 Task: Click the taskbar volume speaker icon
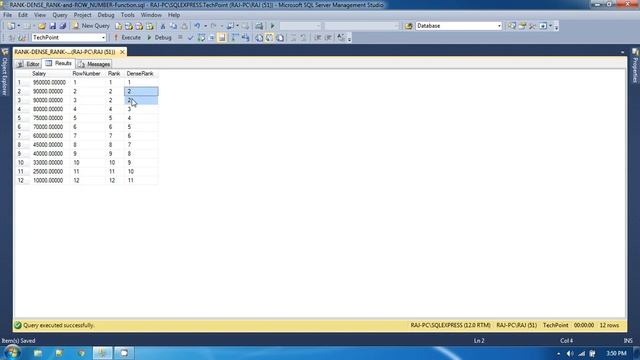[x=570, y=353]
